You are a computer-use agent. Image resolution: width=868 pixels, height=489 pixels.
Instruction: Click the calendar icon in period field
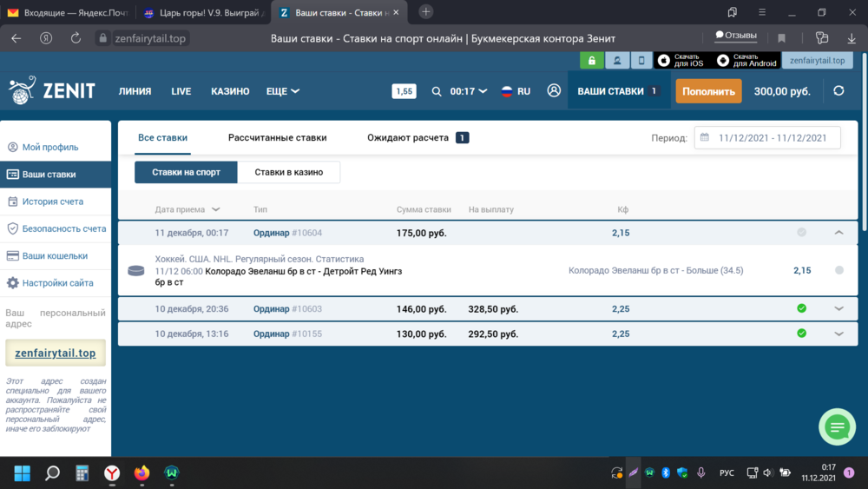(x=704, y=137)
